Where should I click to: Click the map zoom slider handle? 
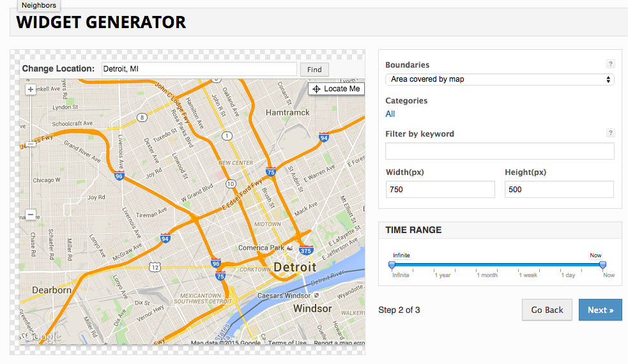coord(31,144)
